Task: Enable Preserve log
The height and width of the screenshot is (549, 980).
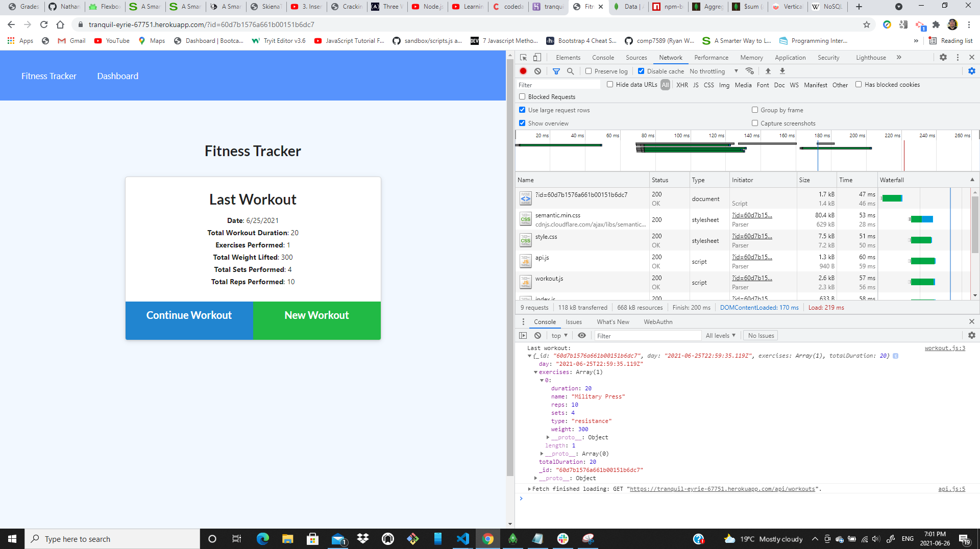Action: [588, 71]
